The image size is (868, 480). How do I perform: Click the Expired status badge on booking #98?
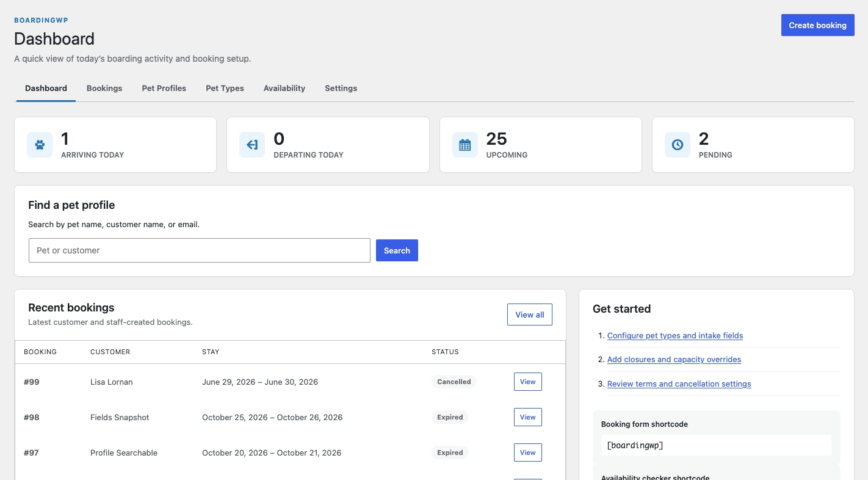click(450, 417)
